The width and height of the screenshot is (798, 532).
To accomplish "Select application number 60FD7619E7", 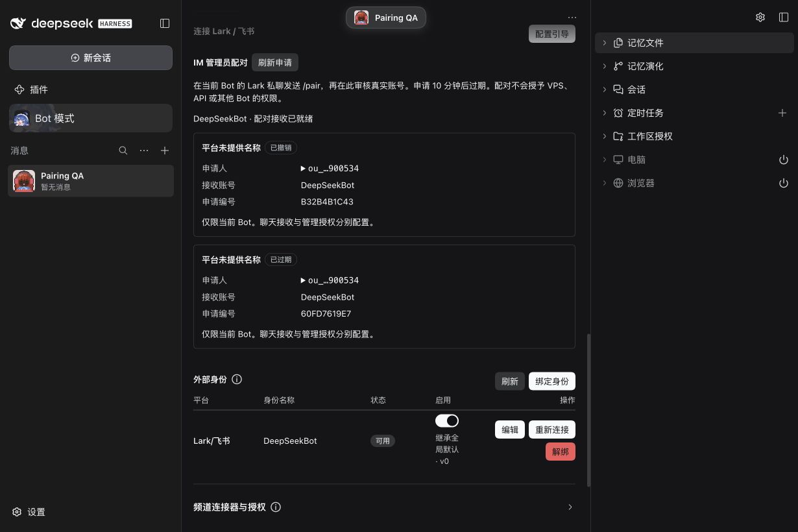I will 326,314.
